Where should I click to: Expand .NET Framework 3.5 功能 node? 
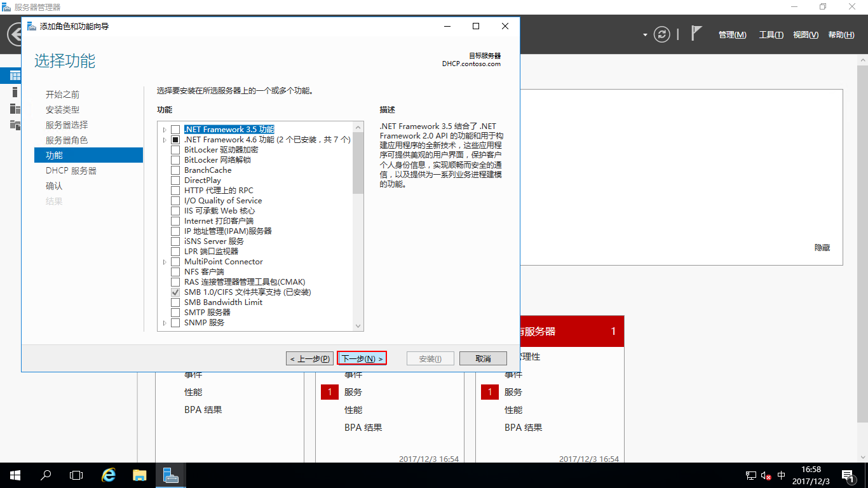(x=165, y=130)
